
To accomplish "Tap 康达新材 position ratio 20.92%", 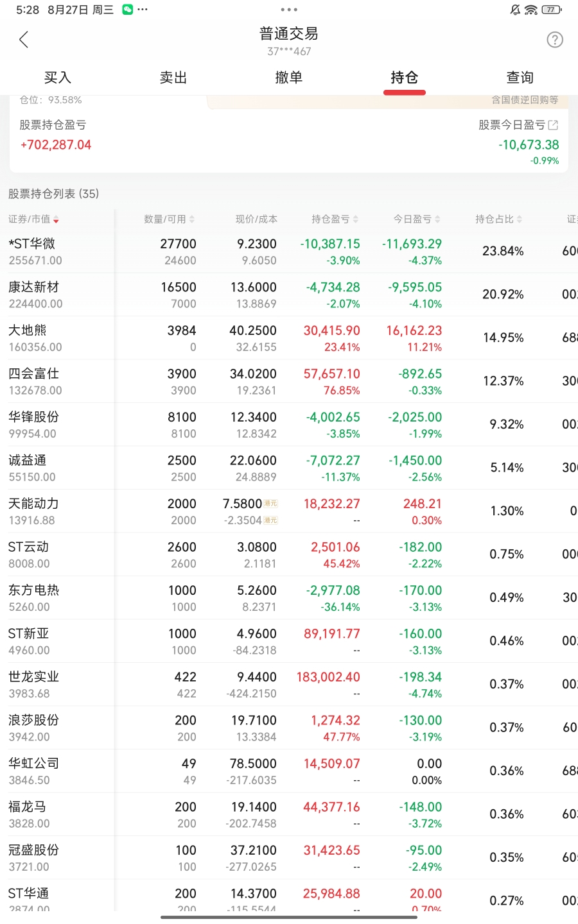I will (503, 295).
